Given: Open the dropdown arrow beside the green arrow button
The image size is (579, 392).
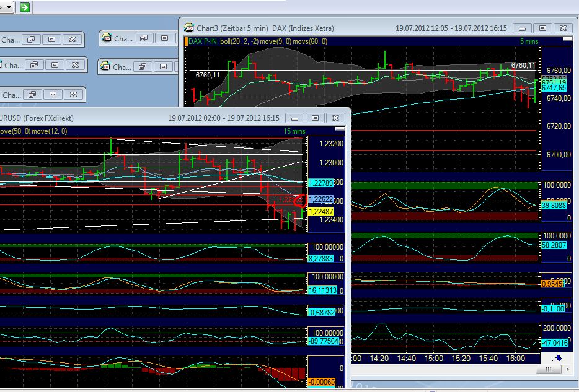Looking at the screenshot, I should [9, 7].
